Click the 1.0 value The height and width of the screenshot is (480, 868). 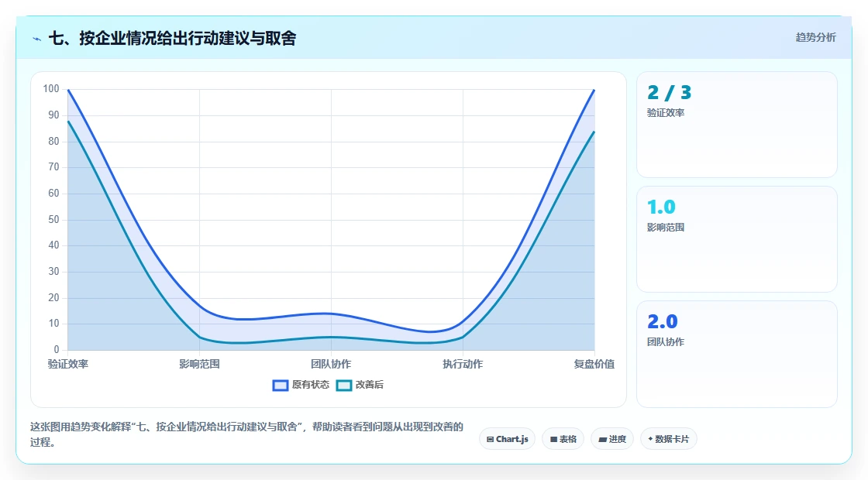click(662, 207)
